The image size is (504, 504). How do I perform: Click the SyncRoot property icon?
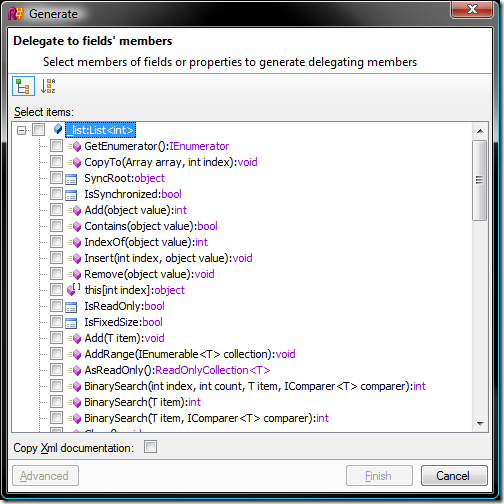pyautogui.click(x=71, y=179)
